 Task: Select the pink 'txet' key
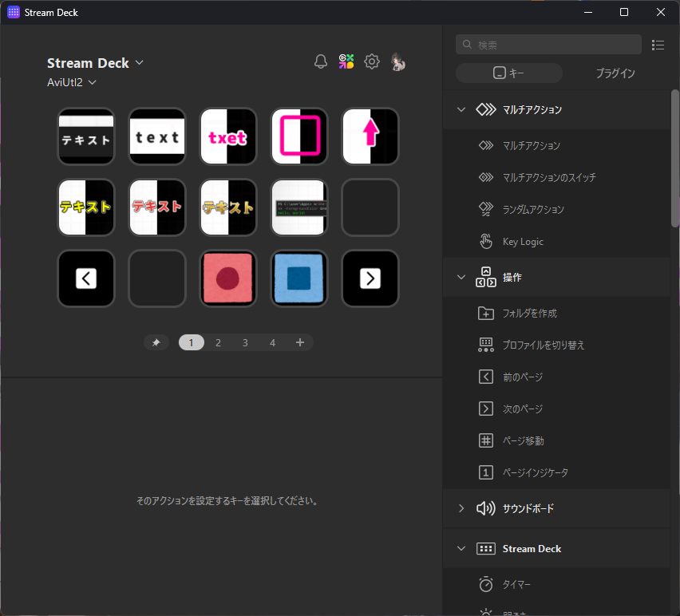[228, 136]
